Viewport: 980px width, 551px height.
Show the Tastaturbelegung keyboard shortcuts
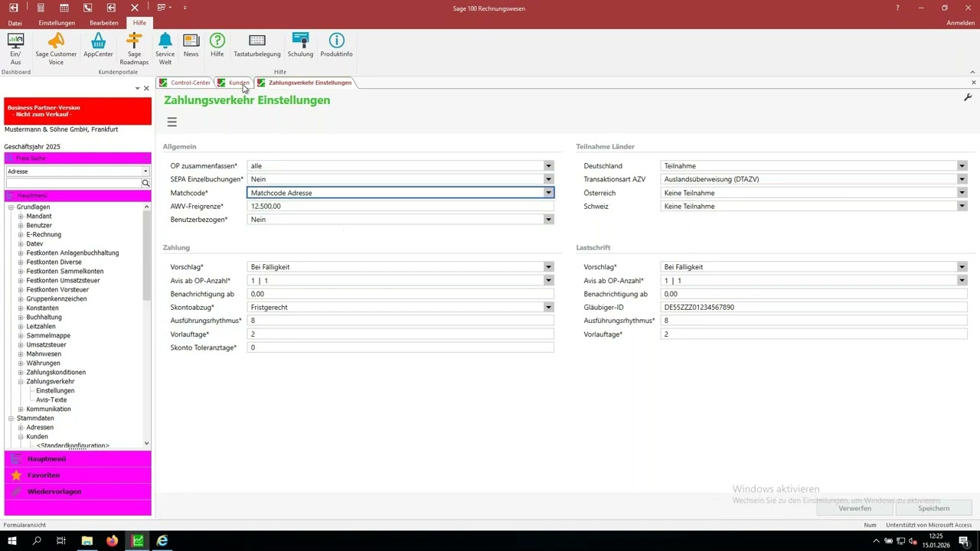[x=257, y=45]
